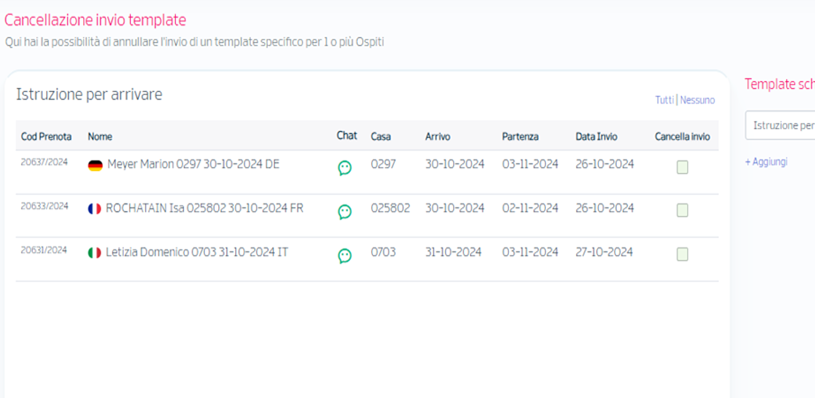The width and height of the screenshot is (815, 398).
Task: Open chat for Meyer Marion booking
Action: tap(345, 168)
